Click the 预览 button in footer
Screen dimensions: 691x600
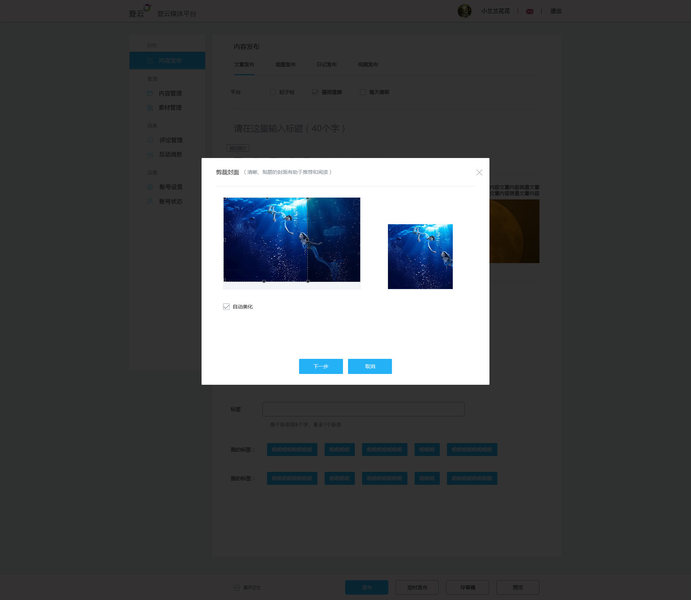tap(518, 587)
